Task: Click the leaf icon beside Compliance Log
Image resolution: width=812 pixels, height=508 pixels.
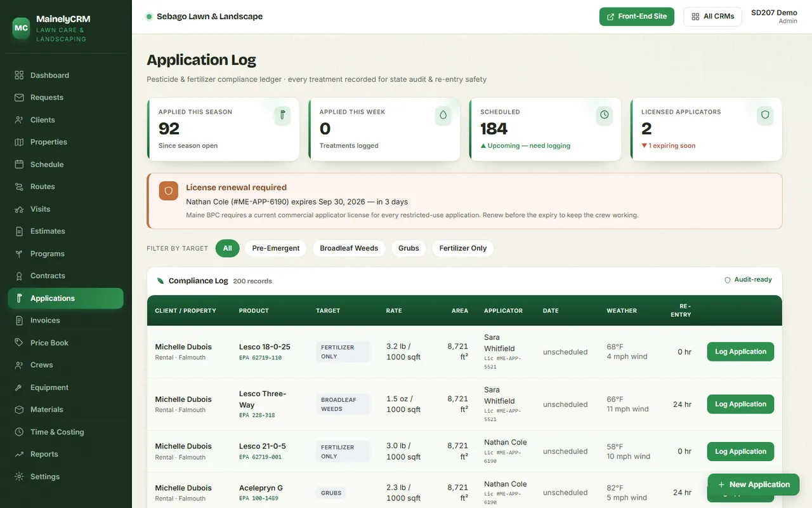Action: 160,281
